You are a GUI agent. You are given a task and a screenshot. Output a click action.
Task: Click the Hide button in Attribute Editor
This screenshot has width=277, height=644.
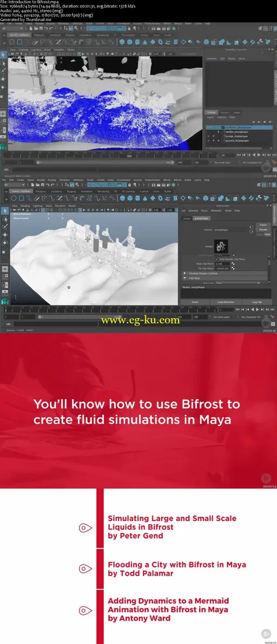point(267,234)
